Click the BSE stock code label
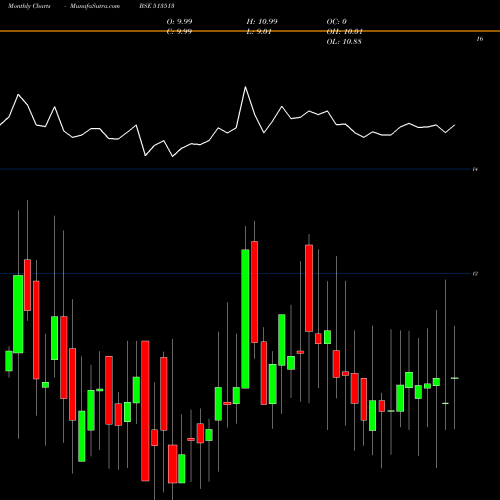The width and height of the screenshot is (500, 500). pos(157,6)
